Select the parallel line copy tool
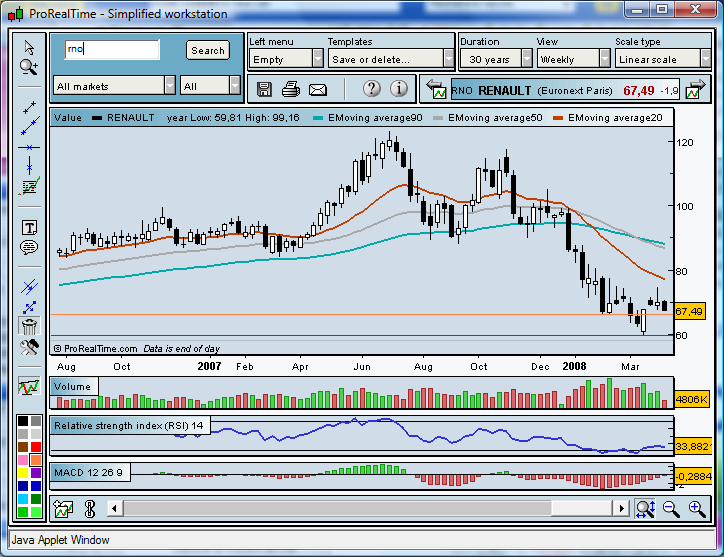 [x=29, y=287]
